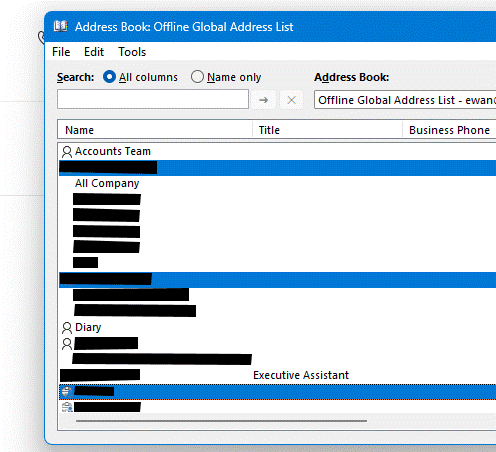Click the search text field
Screen dimensions: 496x452
coord(153,99)
